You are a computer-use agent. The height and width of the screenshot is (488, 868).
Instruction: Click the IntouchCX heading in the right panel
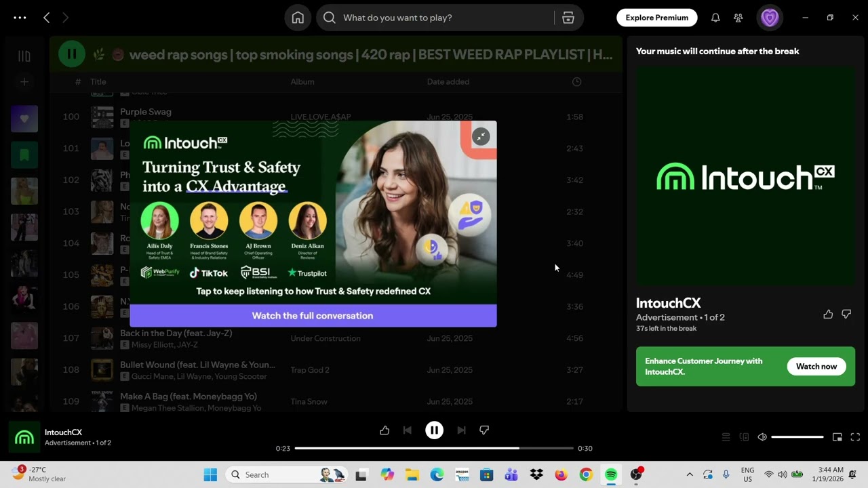coord(668,303)
